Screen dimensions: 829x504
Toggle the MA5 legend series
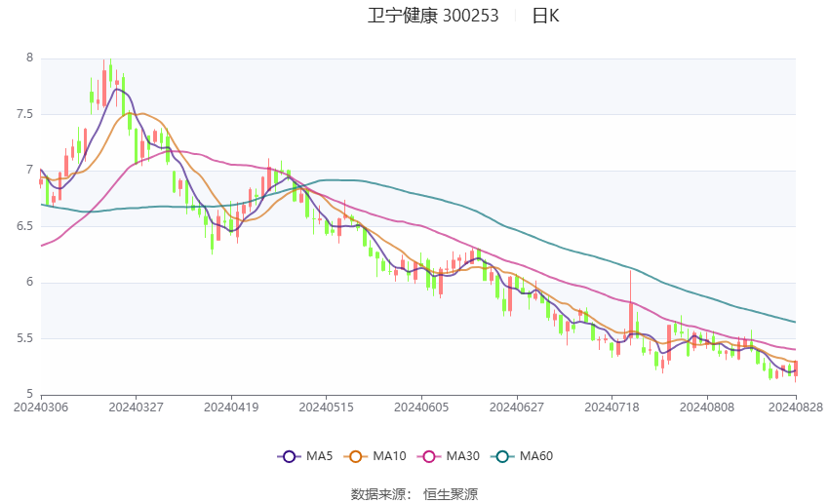(x=305, y=456)
